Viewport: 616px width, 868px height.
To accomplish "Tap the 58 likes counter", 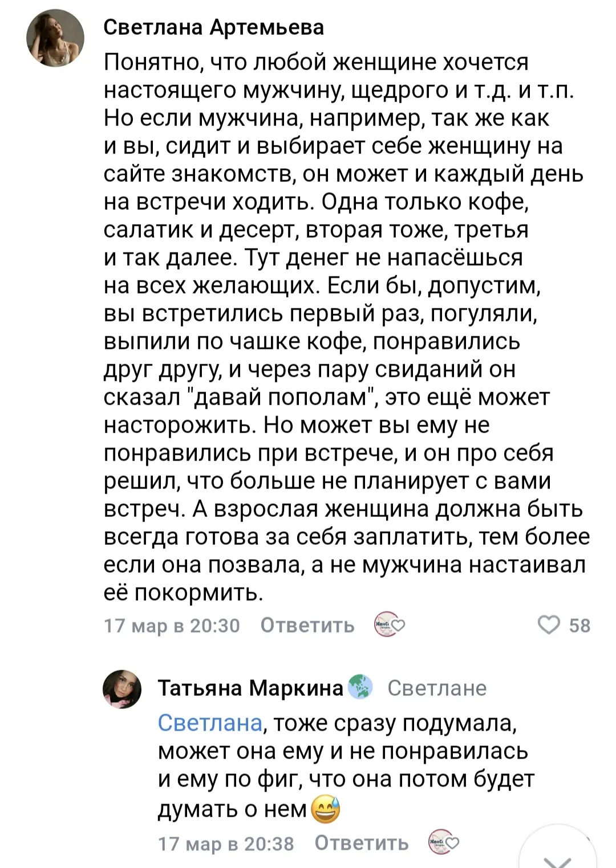I will tap(579, 625).
